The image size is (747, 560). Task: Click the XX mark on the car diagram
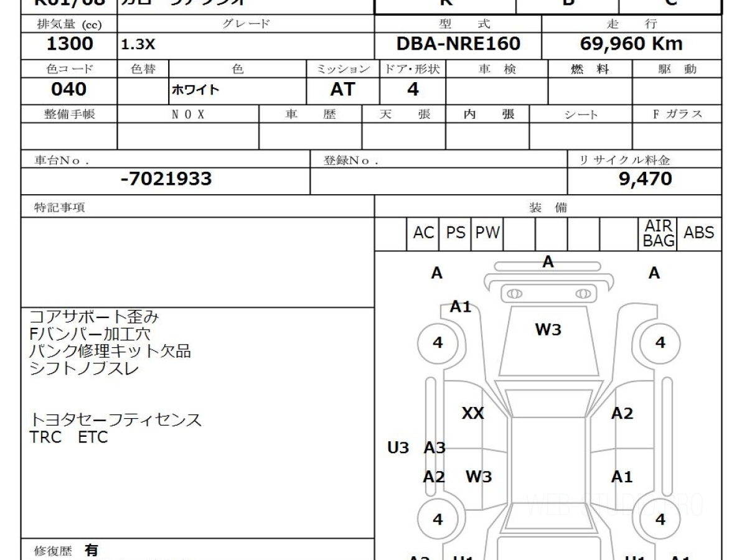472,413
